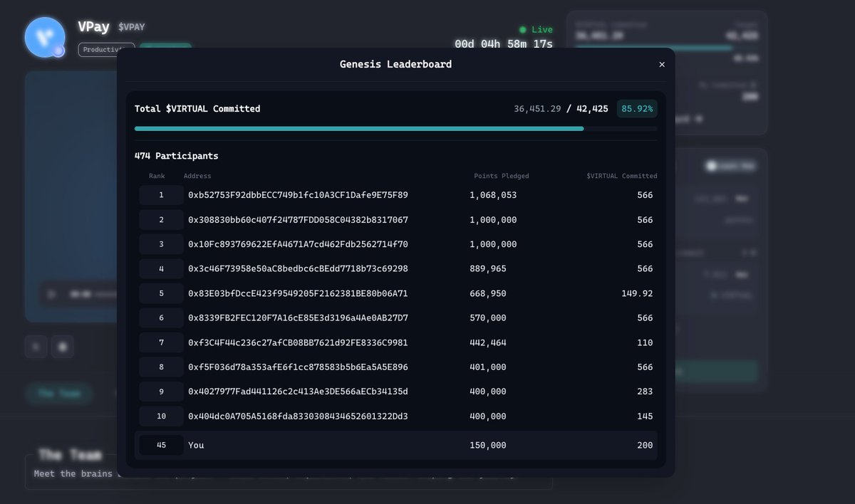Viewport: 855px width, 504px height.
Task: Select address 0x83E03bfDccE423f9549205F2162381BE80b06A71
Action: click(x=298, y=293)
